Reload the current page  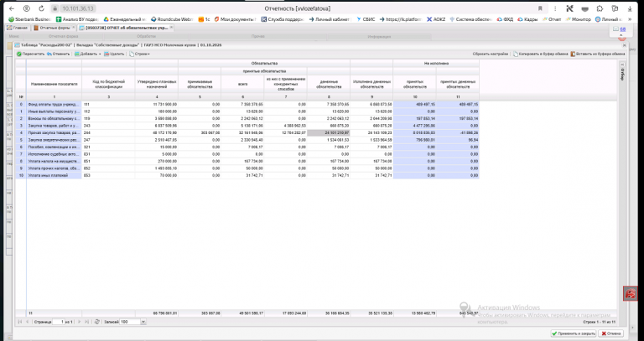pyautogui.click(x=41, y=8)
